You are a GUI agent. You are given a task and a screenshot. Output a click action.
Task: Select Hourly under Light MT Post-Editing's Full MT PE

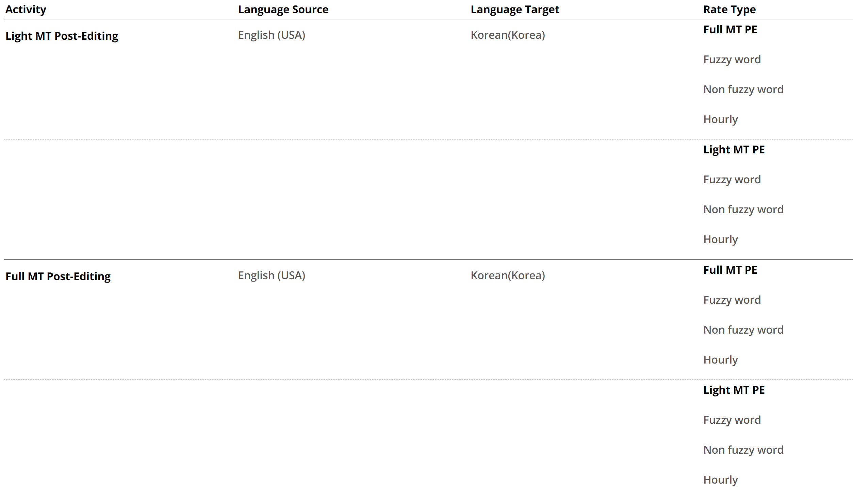[721, 119]
